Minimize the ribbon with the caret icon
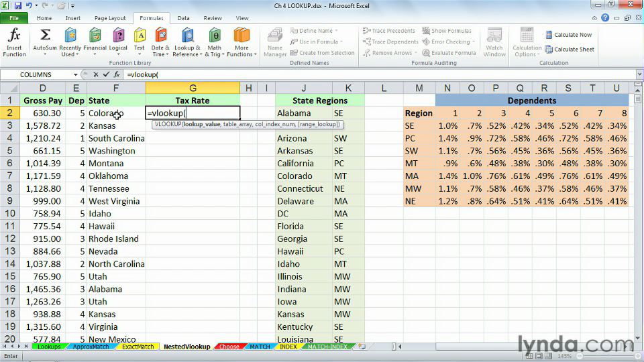The height and width of the screenshot is (362, 644). (x=594, y=18)
